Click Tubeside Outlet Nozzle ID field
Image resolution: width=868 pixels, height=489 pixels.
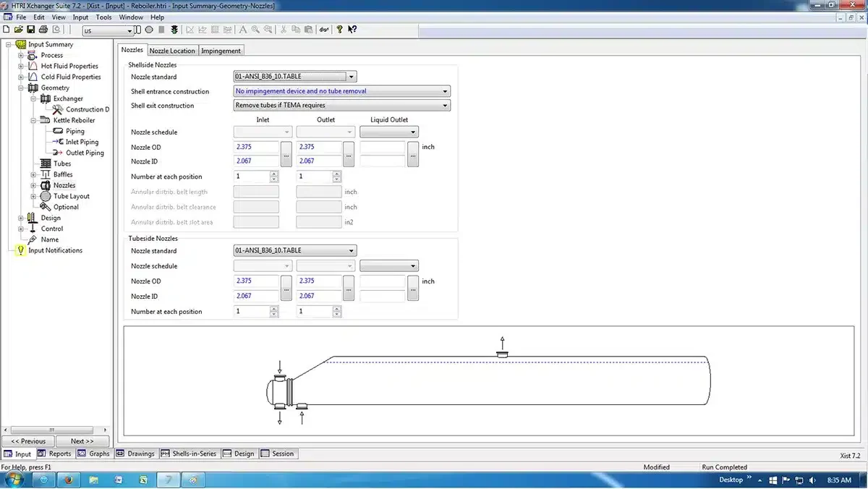[319, 297]
